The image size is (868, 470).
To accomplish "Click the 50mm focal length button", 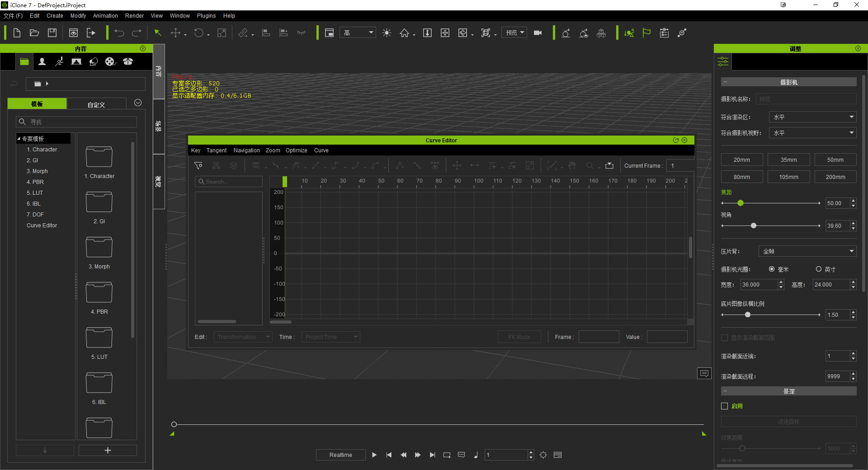I will click(835, 159).
